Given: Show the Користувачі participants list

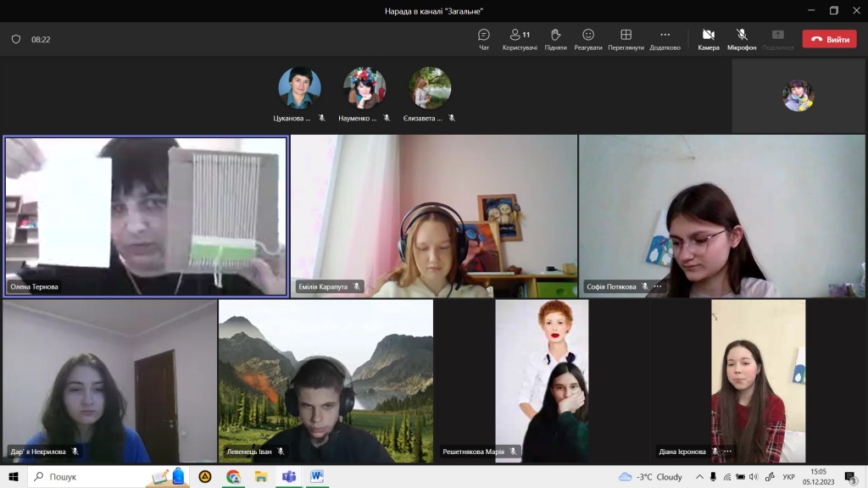Looking at the screenshot, I should click(x=520, y=38).
